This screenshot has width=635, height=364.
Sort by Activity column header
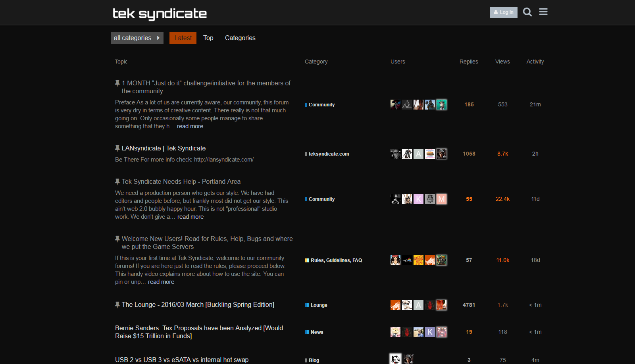coord(535,62)
